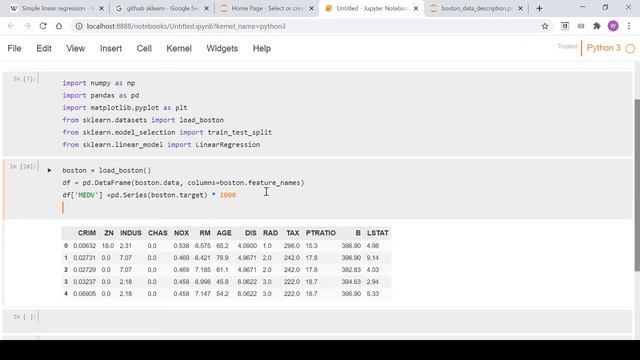Click the 2.94 LSTAT value
The height and width of the screenshot is (360, 640).
(x=373, y=282)
